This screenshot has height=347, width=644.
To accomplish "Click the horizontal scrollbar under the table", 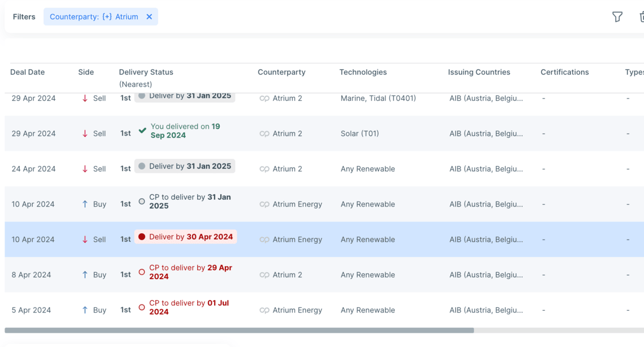I will coord(240,330).
